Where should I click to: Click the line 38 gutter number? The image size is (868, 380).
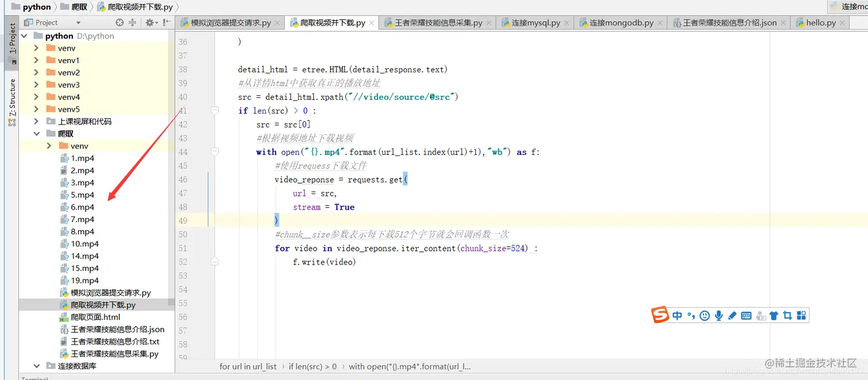pyautogui.click(x=183, y=69)
